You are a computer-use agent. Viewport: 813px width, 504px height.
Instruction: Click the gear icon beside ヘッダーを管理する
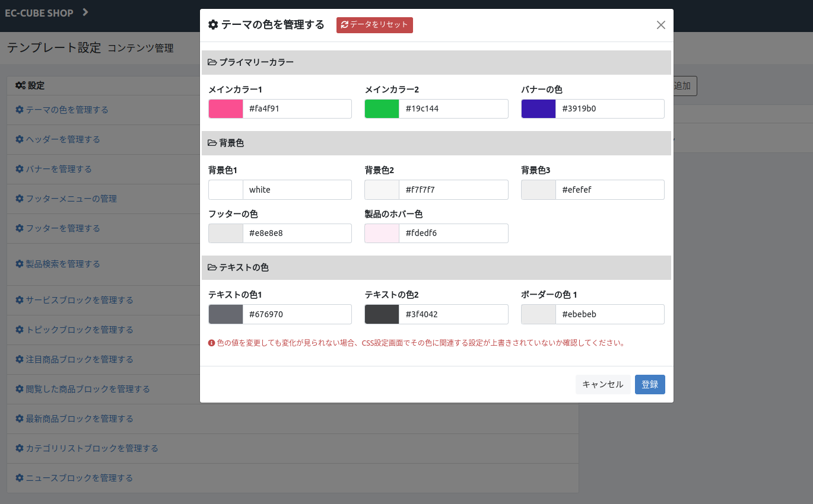[20, 139]
